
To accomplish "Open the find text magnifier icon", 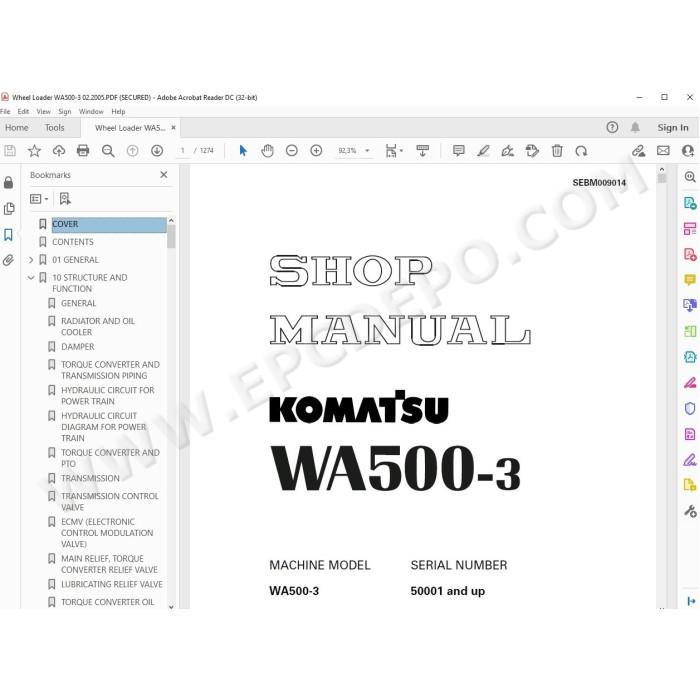I will click(x=108, y=151).
